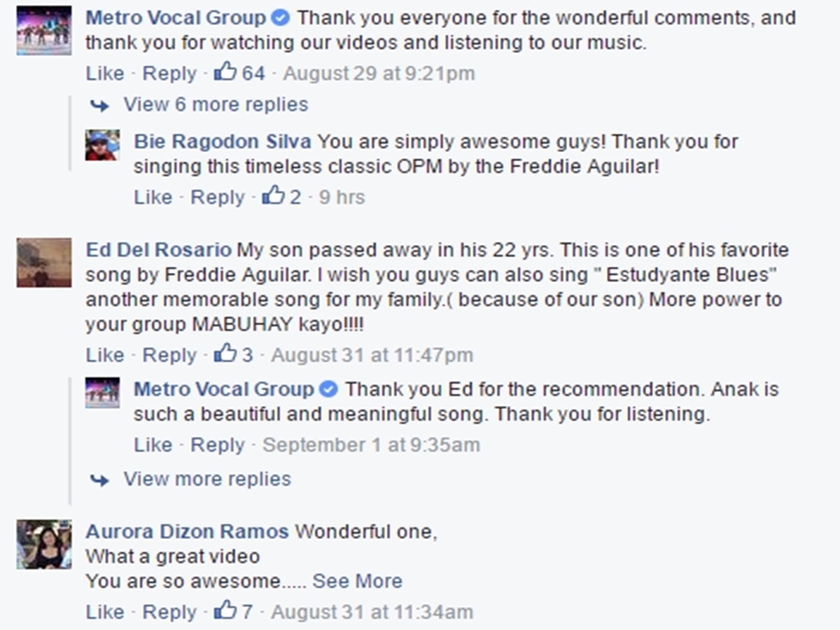Expand View more replies under Ed's comment
840x630 pixels.
(x=207, y=479)
